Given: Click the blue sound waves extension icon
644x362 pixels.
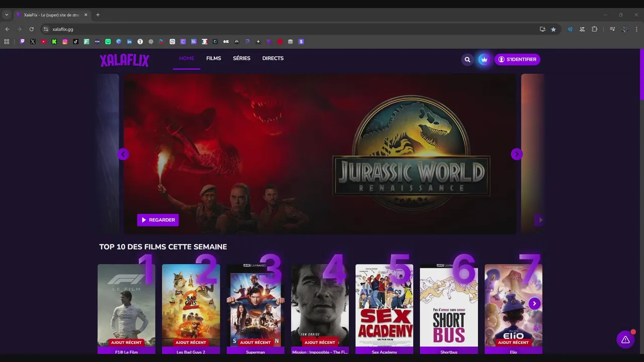Looking at the screenshot, I should coord(570,29).
